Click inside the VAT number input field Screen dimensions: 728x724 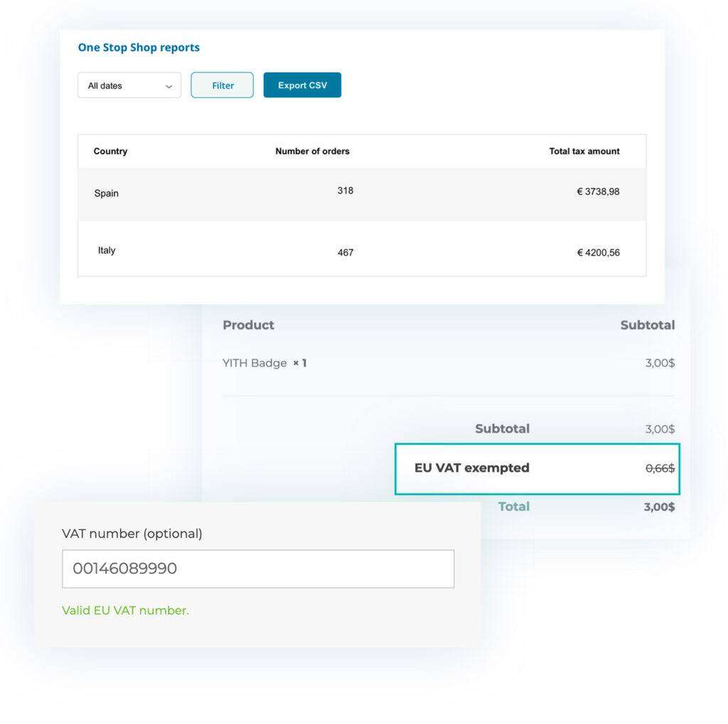tap(258, 568)
